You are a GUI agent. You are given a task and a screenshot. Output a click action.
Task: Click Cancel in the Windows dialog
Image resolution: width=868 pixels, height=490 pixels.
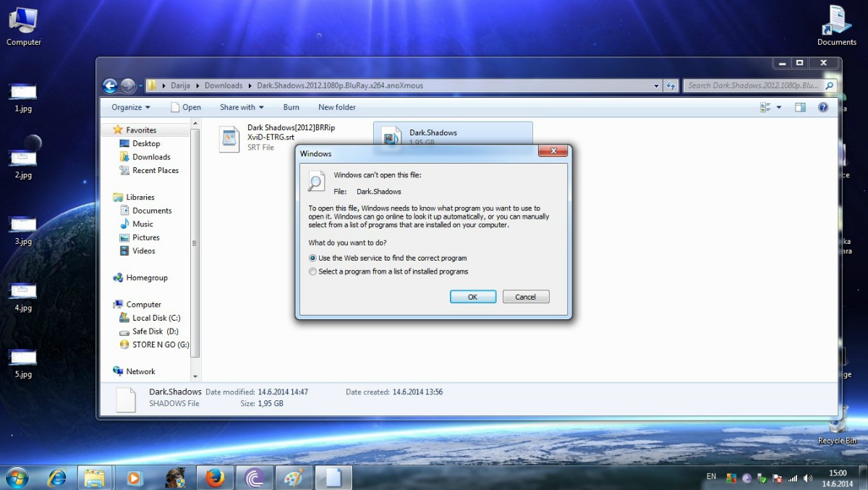click(x=526, y=297)
